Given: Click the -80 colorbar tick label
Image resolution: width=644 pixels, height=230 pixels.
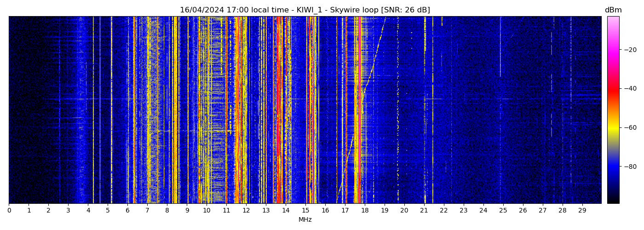Looking at the screenshot, I should (630, 167).
